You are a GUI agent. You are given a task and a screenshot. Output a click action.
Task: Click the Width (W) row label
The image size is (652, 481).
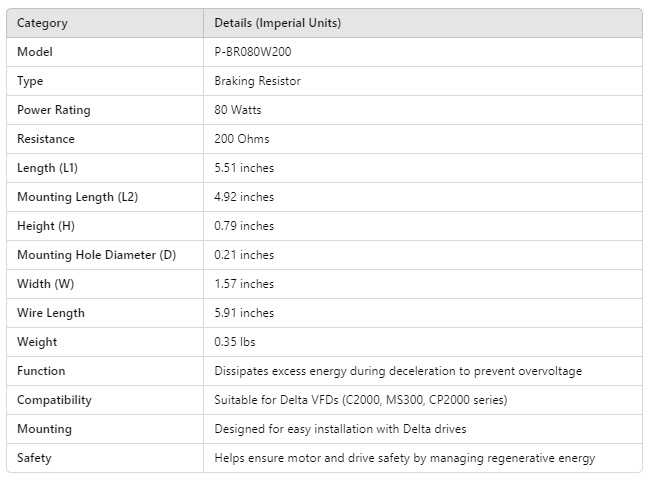coord(45,284)
